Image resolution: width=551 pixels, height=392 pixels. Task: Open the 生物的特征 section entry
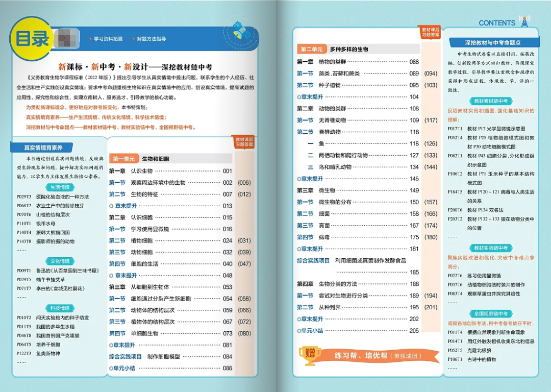170,194
